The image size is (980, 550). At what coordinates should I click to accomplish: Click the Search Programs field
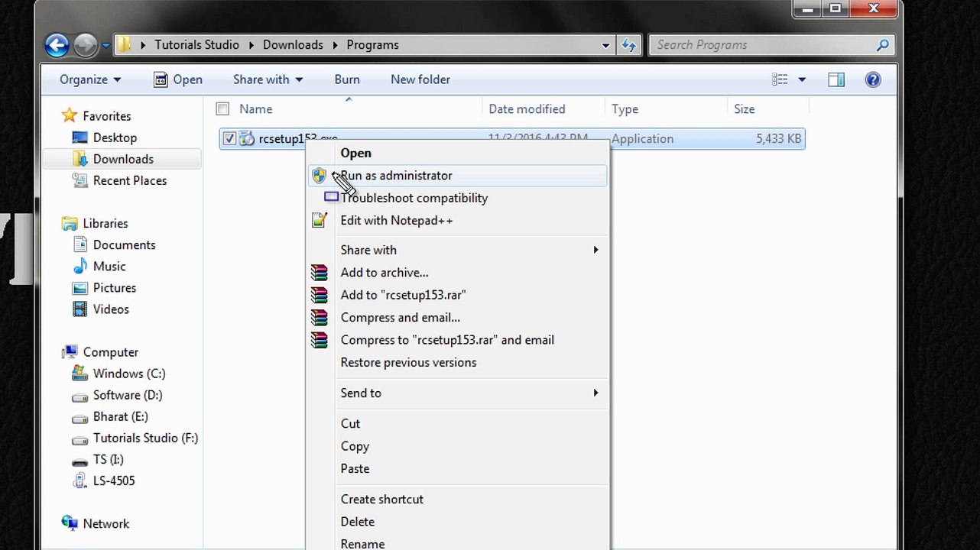771,45
